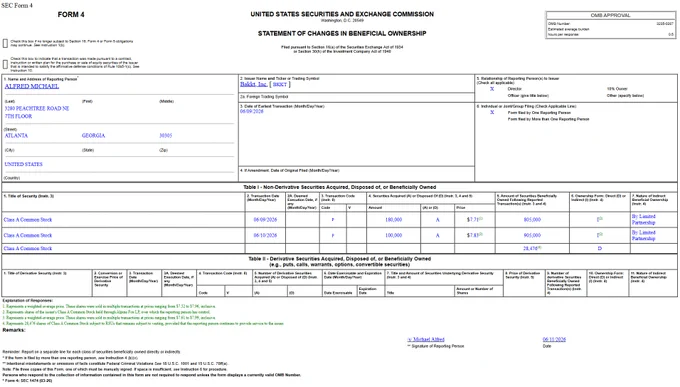
Task: Click explanation footnote 4 about RSUs
Action: pos(143,324)
